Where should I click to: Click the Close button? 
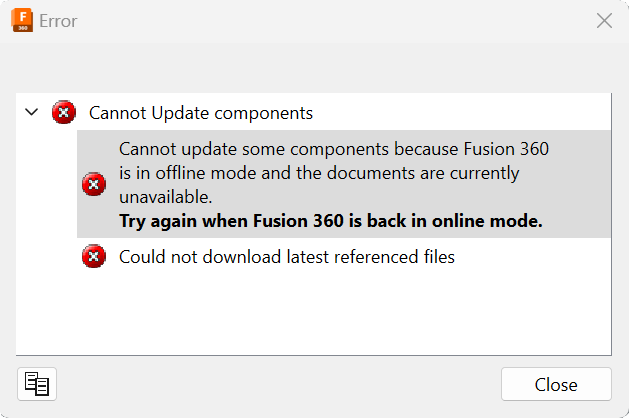point(556,384)
